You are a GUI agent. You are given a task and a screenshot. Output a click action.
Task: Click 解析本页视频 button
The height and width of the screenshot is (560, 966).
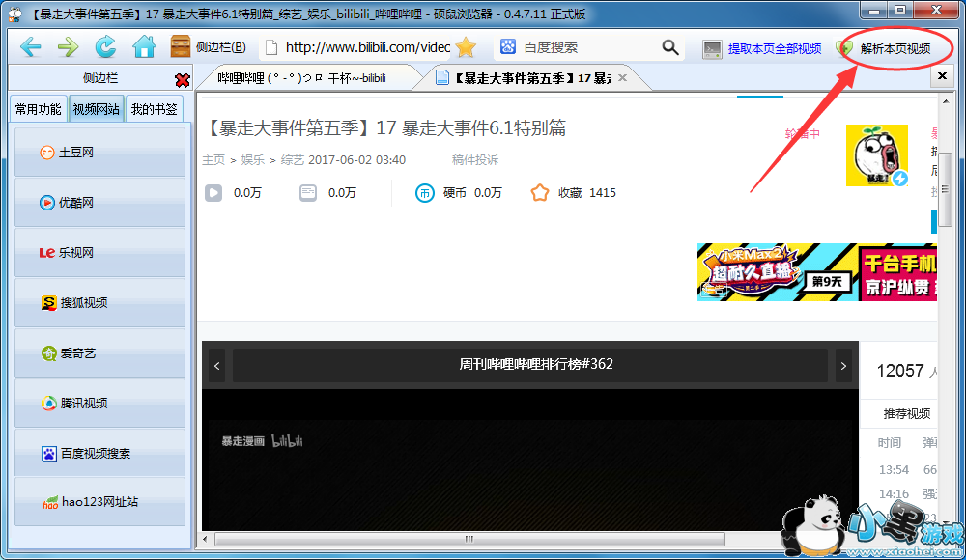pyautogui.click(x=895, y=48)
